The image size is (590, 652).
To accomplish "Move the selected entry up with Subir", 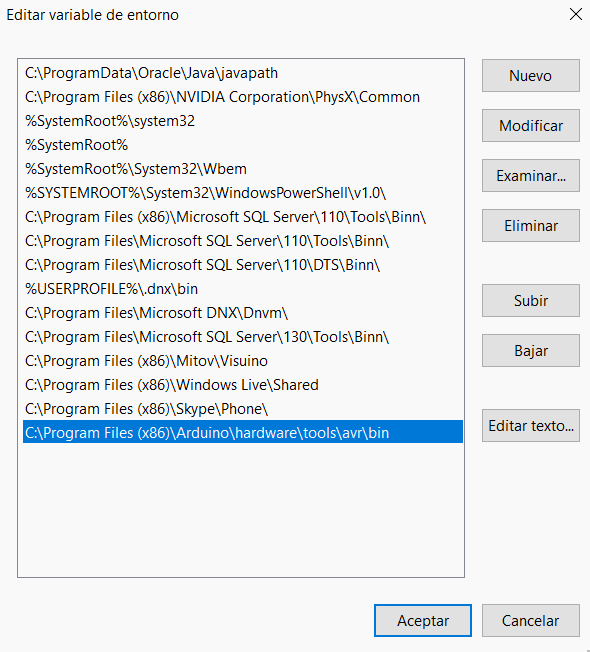I will point(531,300).
